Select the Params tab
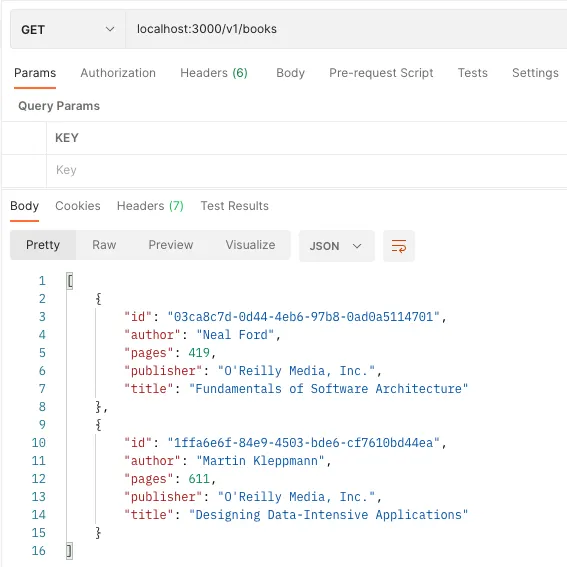The width and height of the screenshot is (567, 567). (x=35, y=73)
